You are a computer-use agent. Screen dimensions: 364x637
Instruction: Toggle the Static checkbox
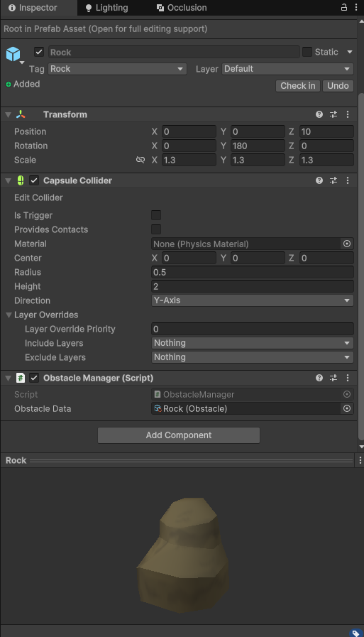coord(307,52)
